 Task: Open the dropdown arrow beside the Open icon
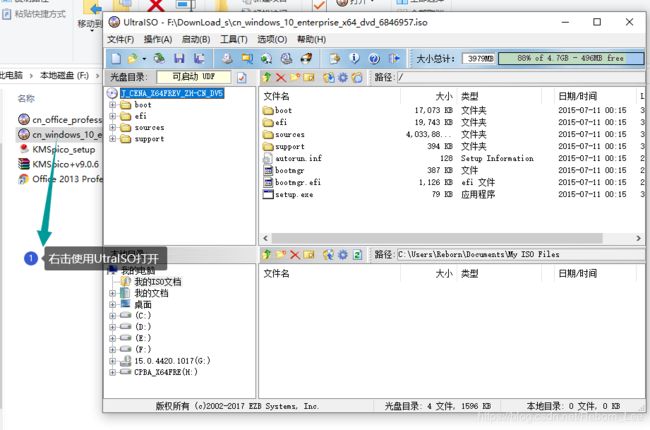(144, 59)
